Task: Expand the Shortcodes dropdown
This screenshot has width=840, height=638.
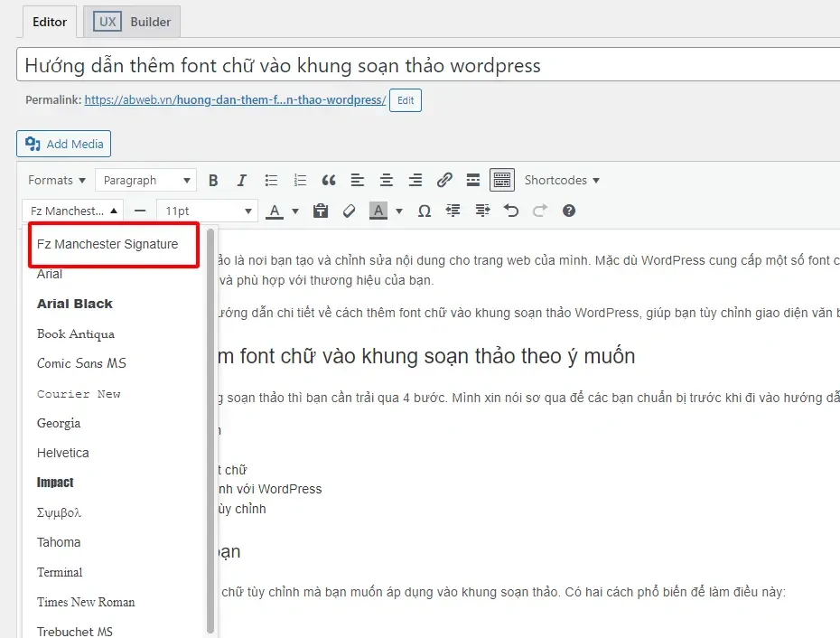Action: pyautogui.click(x=562, y=180)
